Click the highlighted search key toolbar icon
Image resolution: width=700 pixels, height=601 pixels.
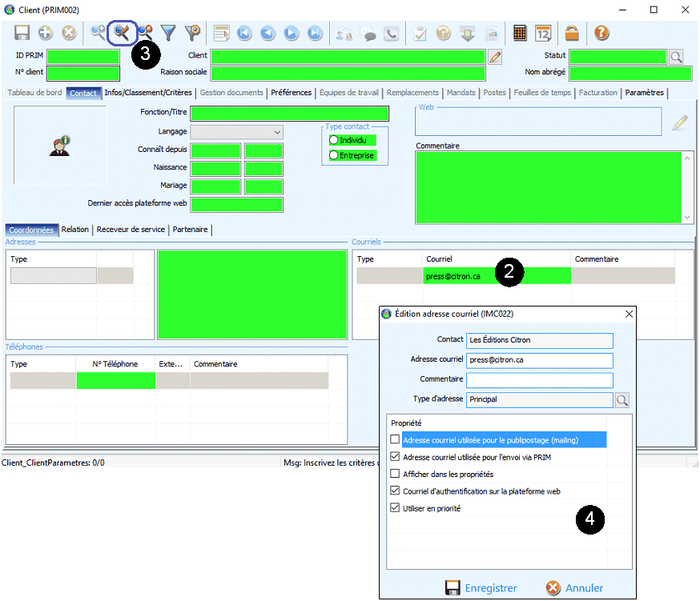pyautogui.click(x=122, y=33)
